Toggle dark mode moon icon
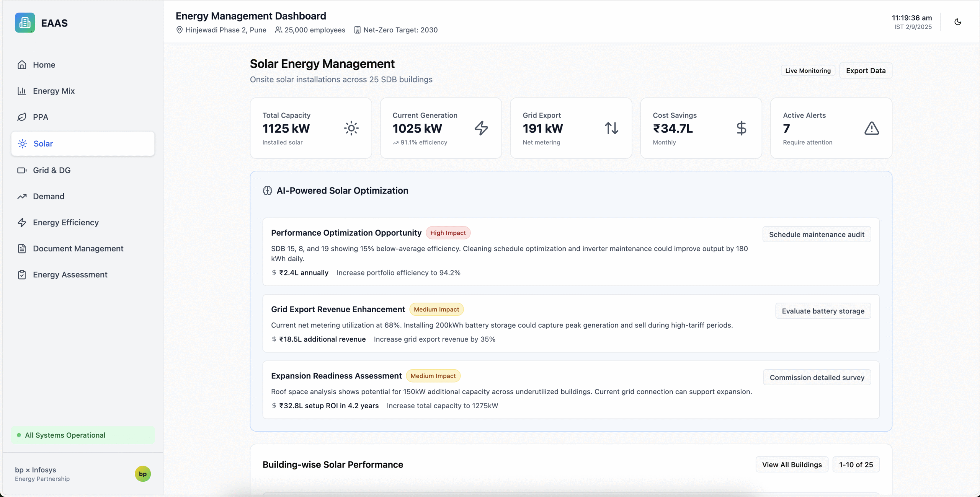Image resolution: width=980 pixels, height=497 pixels. [958, 22]
